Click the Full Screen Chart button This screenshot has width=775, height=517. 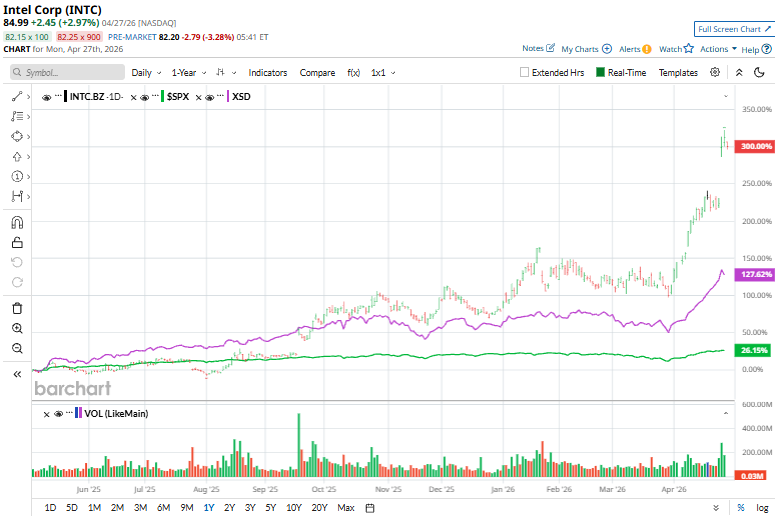point(734,29)
